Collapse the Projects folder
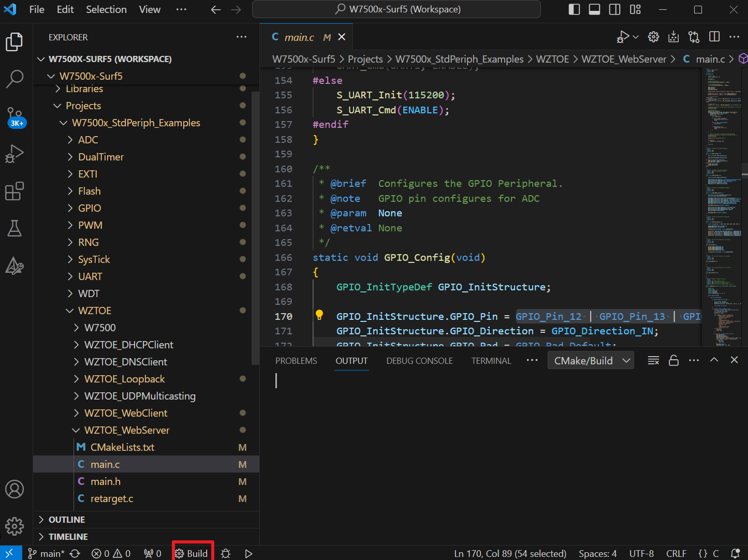Screen dimensions: 748x560 146,106
